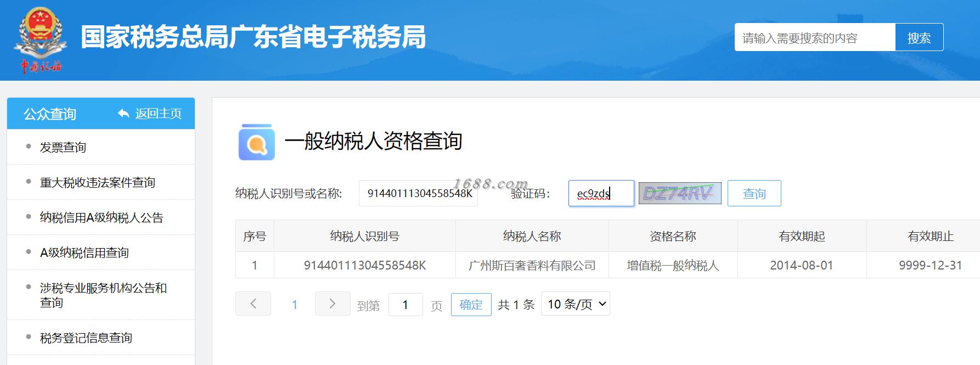The image size is (980, 365).
Task: Open 税务登记信息查询 in the sidebar
Action: (86, 338)
